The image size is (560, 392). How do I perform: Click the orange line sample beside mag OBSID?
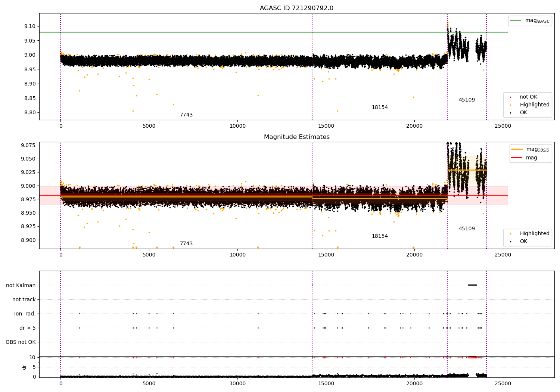[x=517, y=149]
